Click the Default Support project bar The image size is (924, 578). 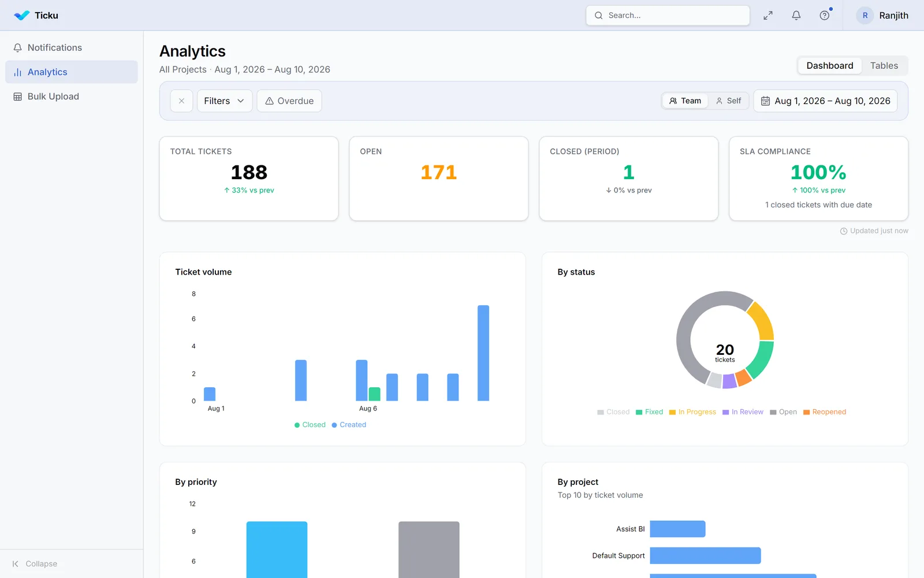tap(705, 555)
